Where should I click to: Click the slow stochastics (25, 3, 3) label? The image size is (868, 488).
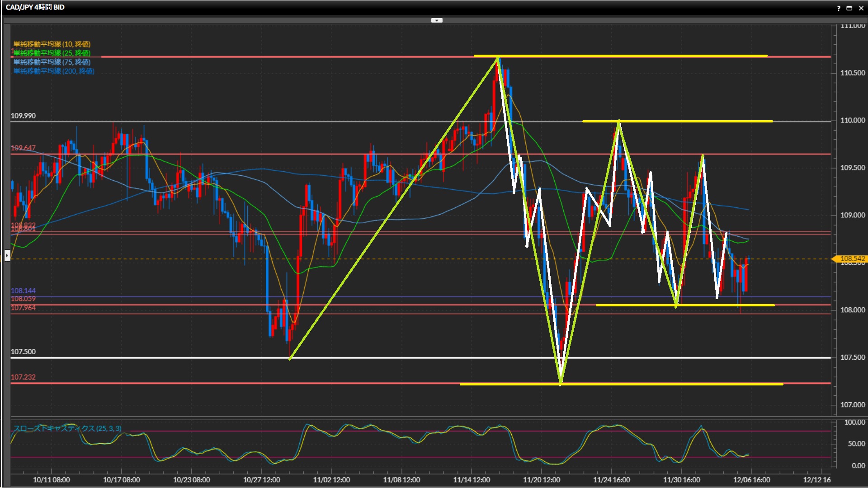coord(67,428)
